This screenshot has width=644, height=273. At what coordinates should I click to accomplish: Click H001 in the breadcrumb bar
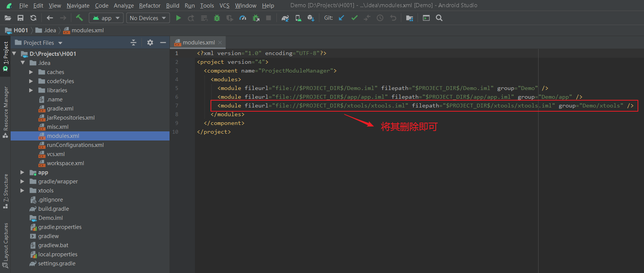tap(17, 30)
